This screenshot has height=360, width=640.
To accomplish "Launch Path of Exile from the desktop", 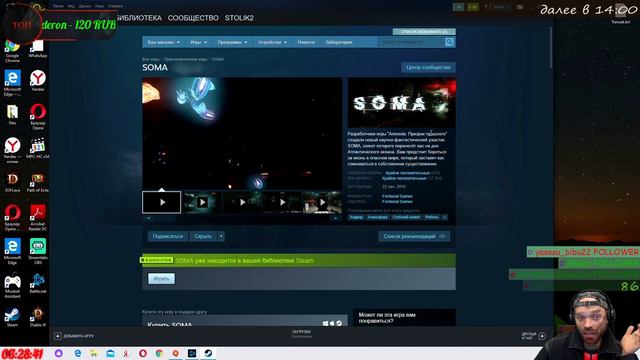I will [38, 182].
